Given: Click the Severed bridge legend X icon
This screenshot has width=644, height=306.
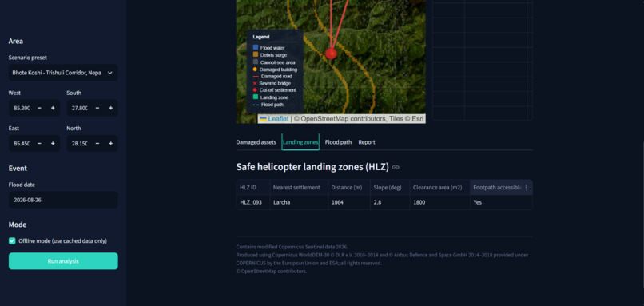Looking at the screenshot, I should [255, 83].
